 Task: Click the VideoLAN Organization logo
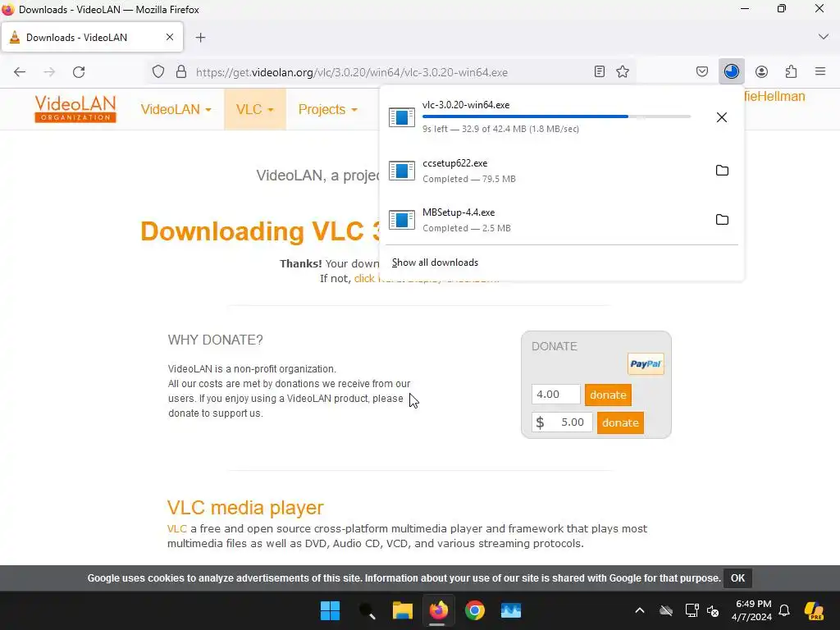75,109
